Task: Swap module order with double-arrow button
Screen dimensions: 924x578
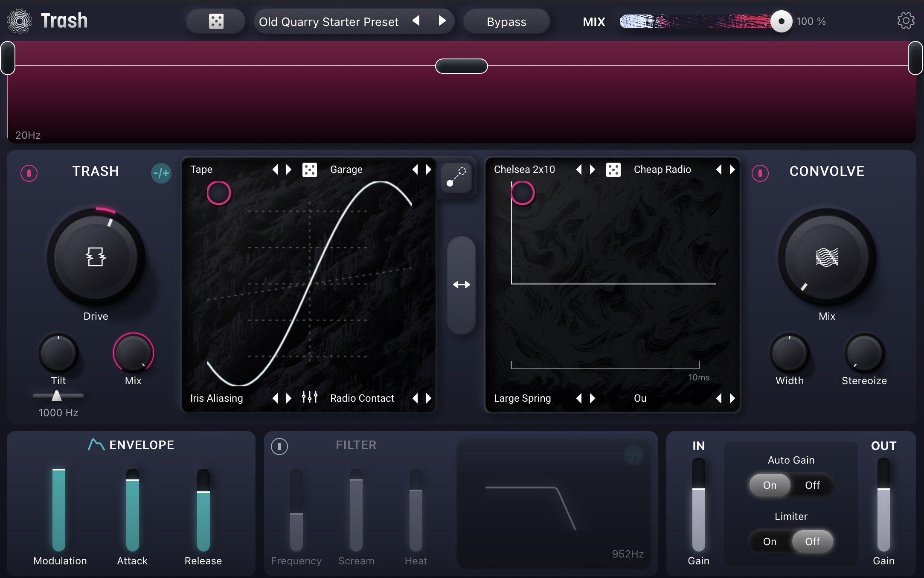Action: pos(461,285)
